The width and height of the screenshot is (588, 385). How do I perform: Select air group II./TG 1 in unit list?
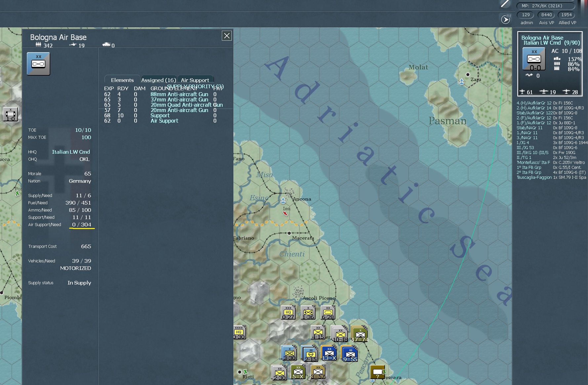pos(552,158)
